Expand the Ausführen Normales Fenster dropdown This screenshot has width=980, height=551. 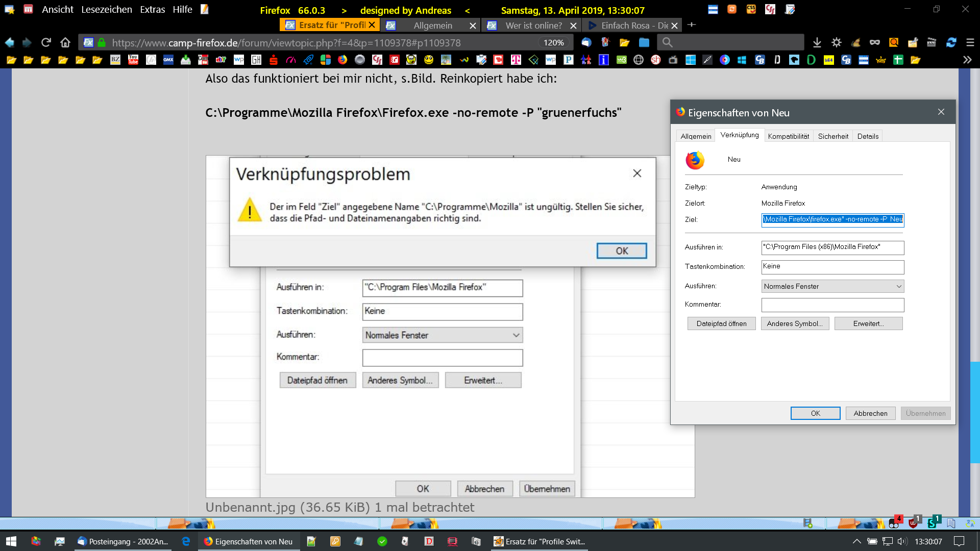832,286
